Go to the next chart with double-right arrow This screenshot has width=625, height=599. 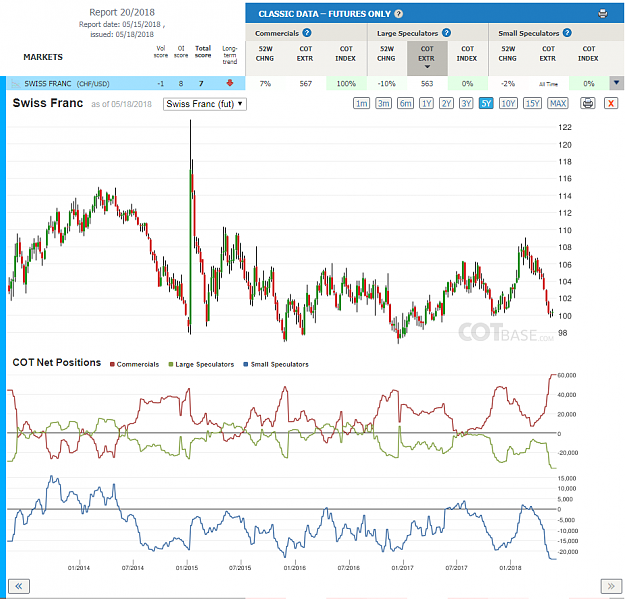[x=611, y=586]
